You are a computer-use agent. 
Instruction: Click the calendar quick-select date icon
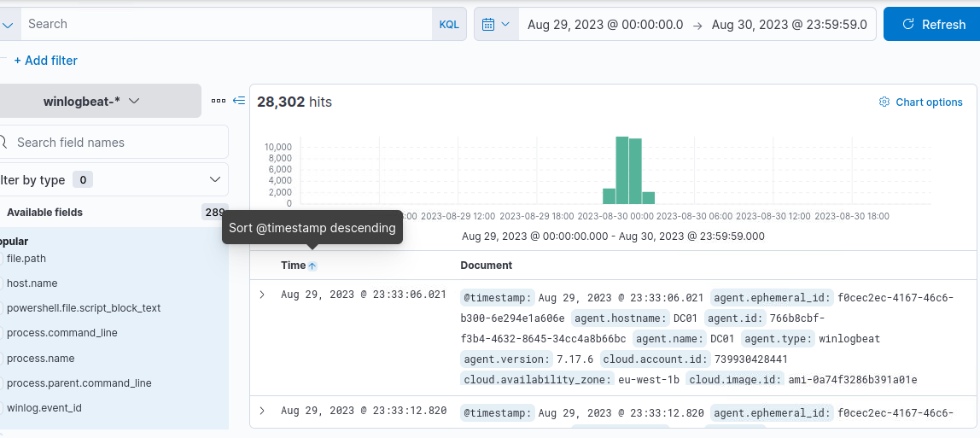(495, 24)
